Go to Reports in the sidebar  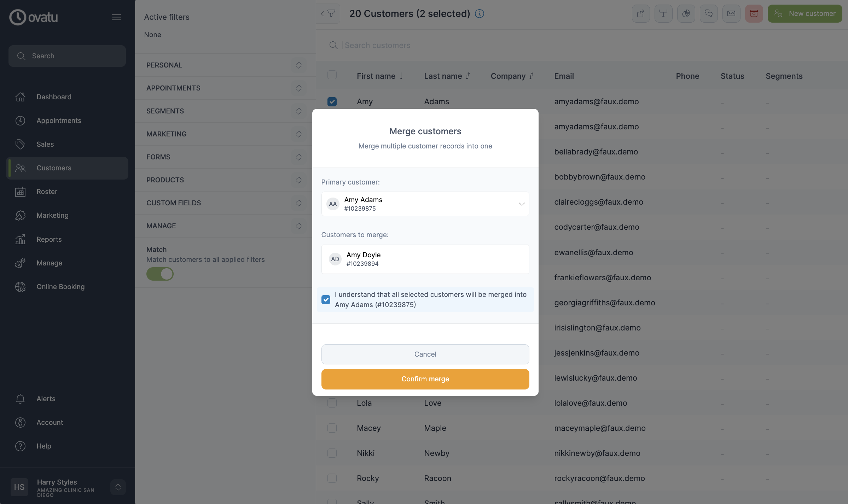click(x=49, y=239)
